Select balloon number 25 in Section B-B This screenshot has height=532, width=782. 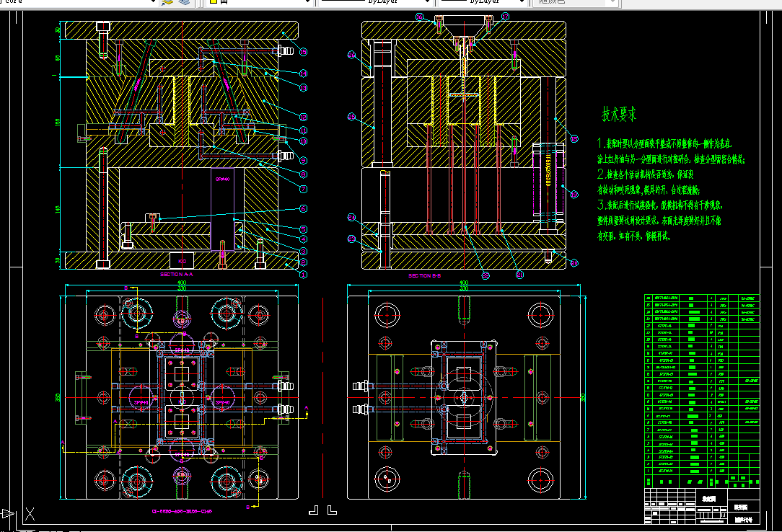pyautogui.click(x=351, y=117)
